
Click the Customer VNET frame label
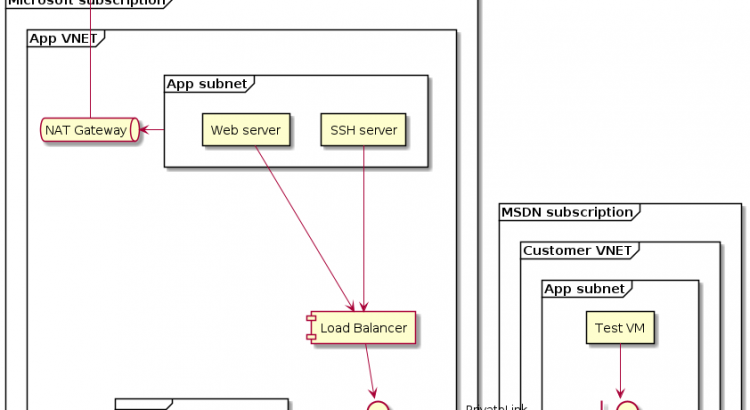(577, 250)
